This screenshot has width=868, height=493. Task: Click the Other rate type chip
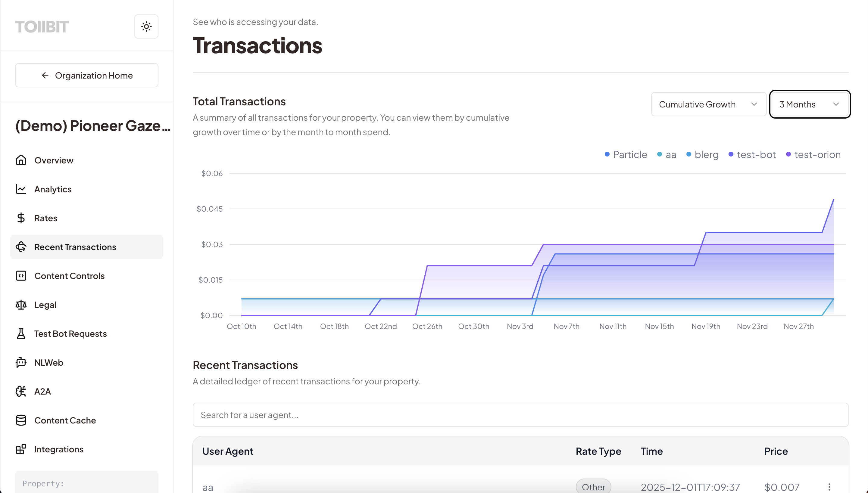[x=593, y=487]
